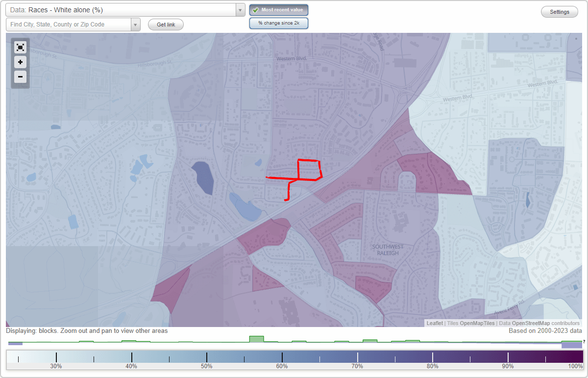This screenshot has height=378, width=588.
Task: Click the 30% mark on color legend
Action: point(56,366)
